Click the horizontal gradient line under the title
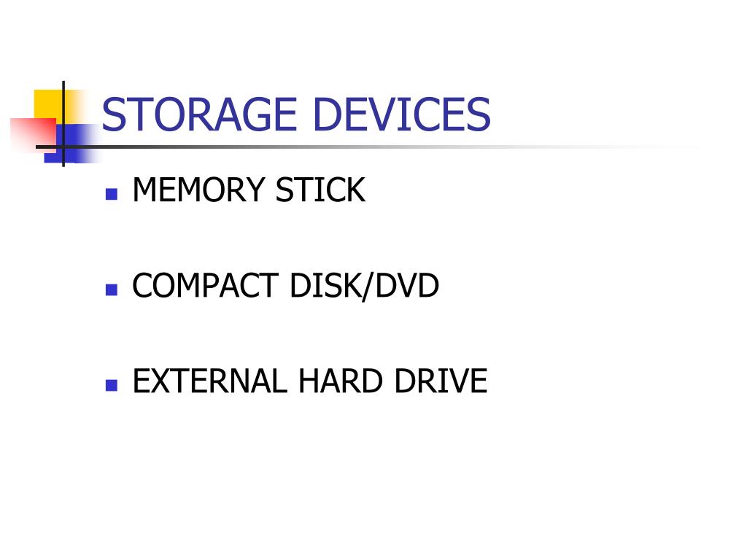The height and width of the screenshot is (560, 747). click(x=369, y=147)
